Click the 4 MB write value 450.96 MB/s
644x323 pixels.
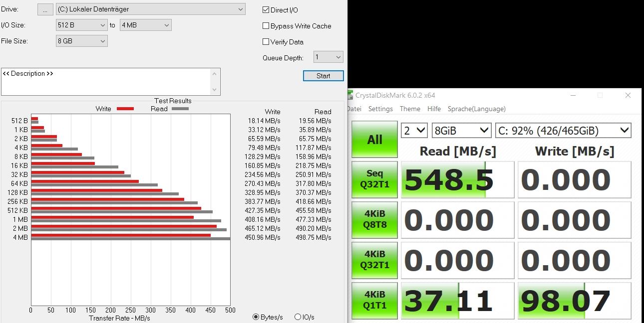point(263,237)
